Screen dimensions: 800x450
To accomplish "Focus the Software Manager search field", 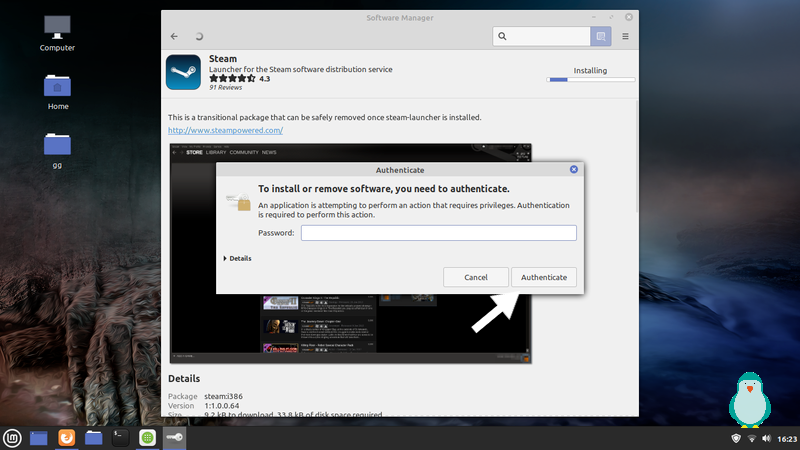I will point(541,36).
